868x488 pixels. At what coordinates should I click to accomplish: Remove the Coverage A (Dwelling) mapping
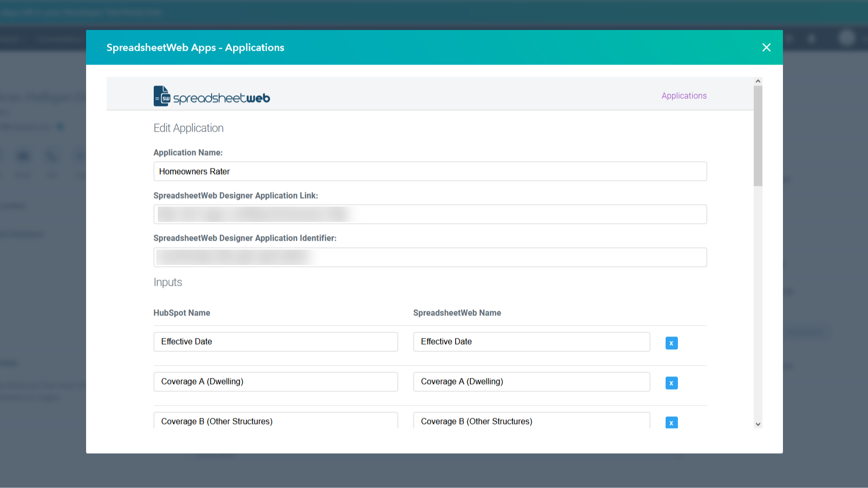tap(671, 383)
